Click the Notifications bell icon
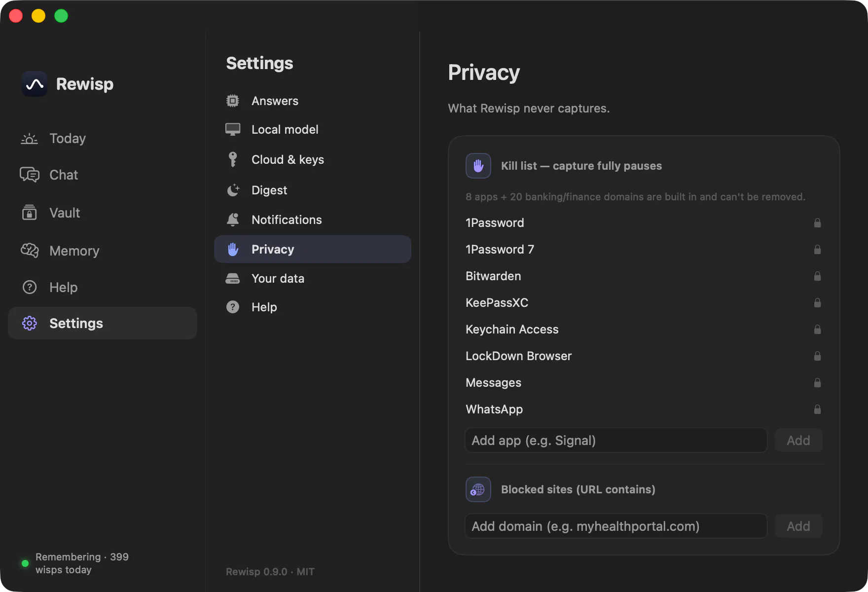Screen dimensions: 868x592 [x=233, y=220]
